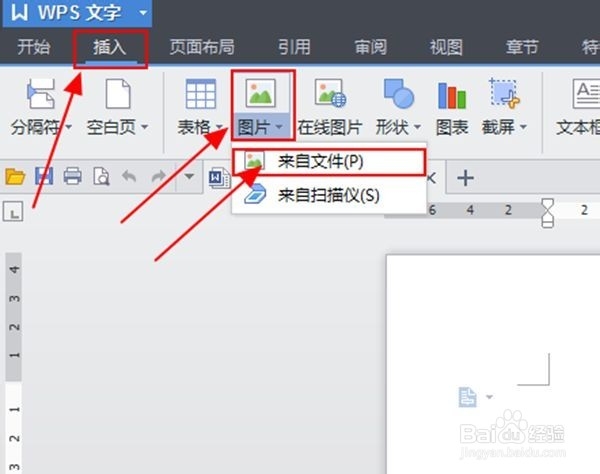Click the open folder icon
This screenshot has width=600, height=474.
click(x=15, y=176)
